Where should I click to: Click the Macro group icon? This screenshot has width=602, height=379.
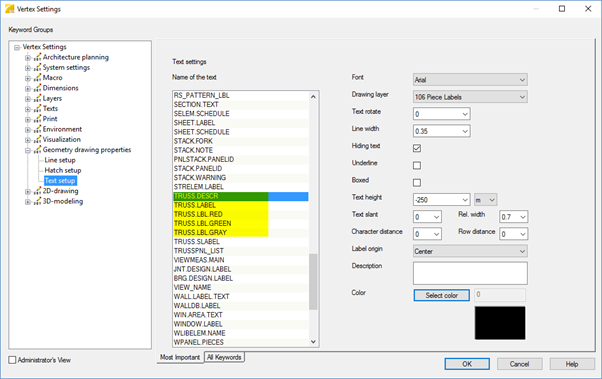point(37,78)
